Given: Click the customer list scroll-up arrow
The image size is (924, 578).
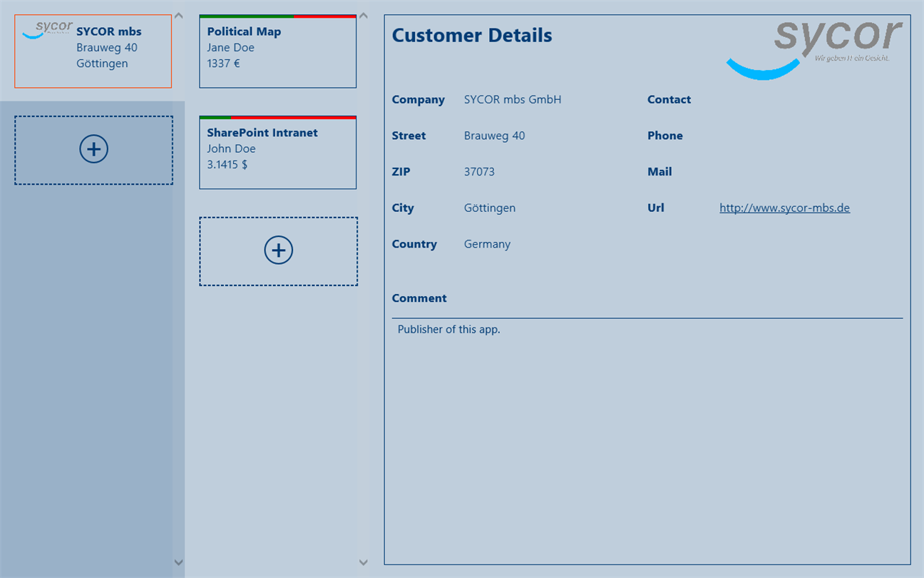Looking at the screenshot, I should [178, 15].
